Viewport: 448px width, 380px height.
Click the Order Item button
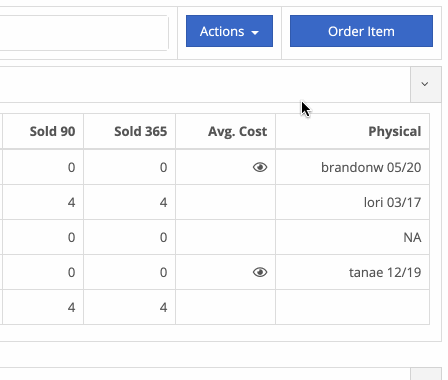361,31
